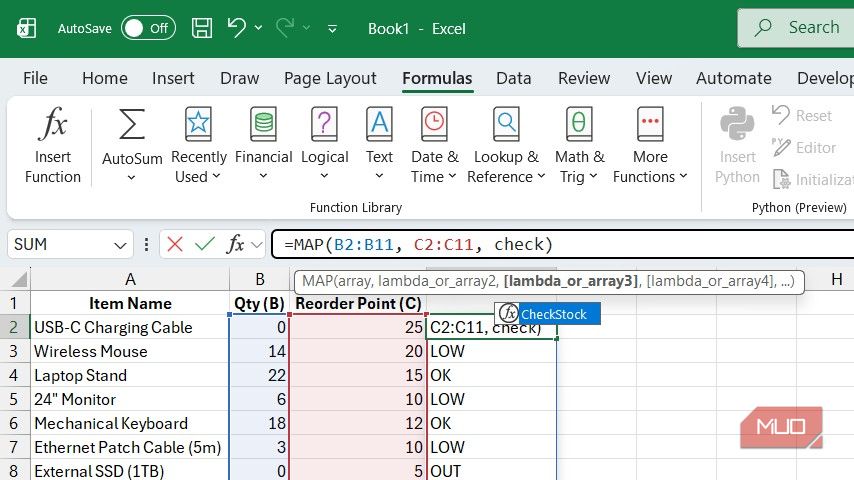Select the Wireless Mouse cell
Image resolution: width=854 pixels, height=480 pixels.
coord(130,351)
